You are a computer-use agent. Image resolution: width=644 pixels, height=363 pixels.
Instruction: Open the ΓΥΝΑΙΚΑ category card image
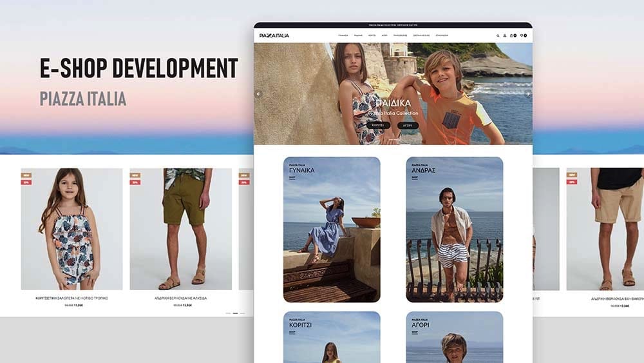click(x=332, y=230)
